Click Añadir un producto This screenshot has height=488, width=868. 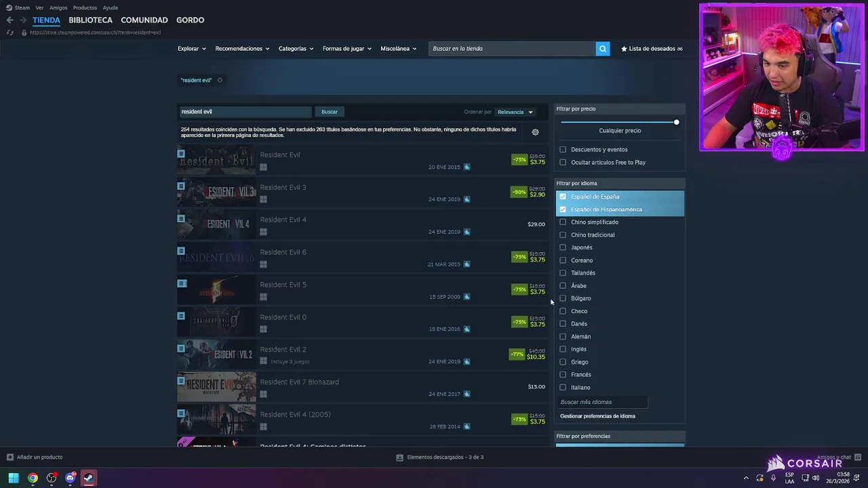click(x=39, y=457)
